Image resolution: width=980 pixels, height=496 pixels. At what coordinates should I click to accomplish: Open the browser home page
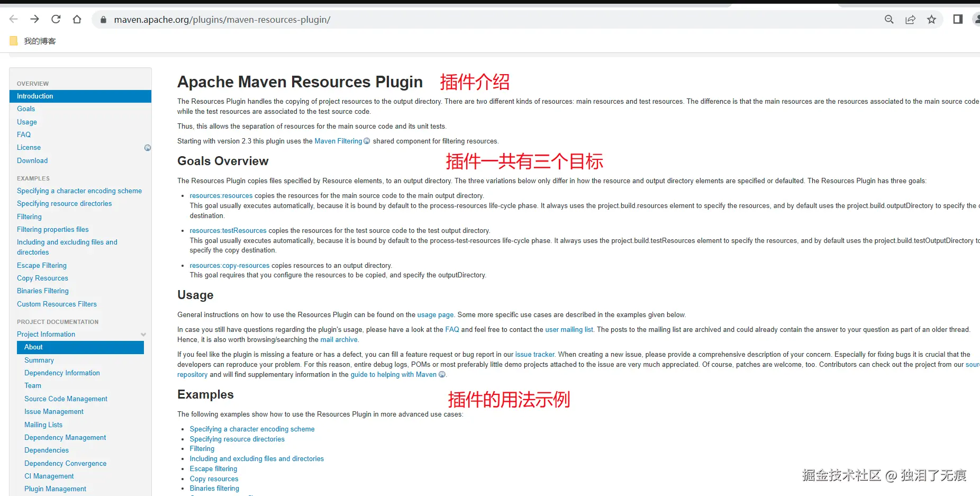77,20
